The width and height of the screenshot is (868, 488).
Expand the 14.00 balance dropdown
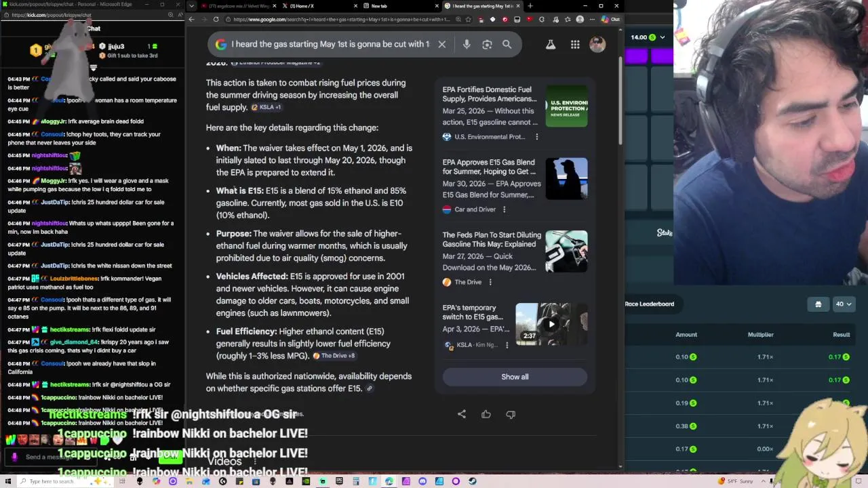coord(662,37)
